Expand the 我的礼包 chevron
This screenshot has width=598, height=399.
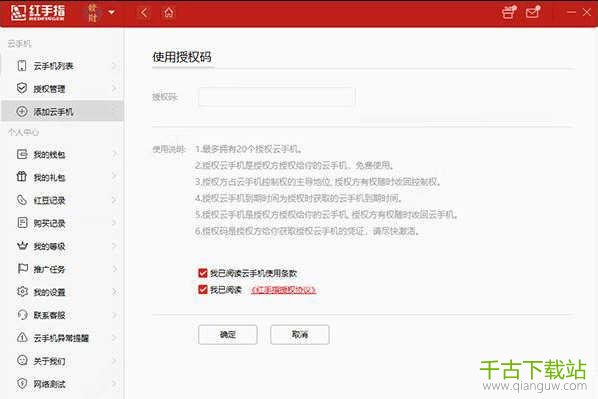click(x=114, y=177)
